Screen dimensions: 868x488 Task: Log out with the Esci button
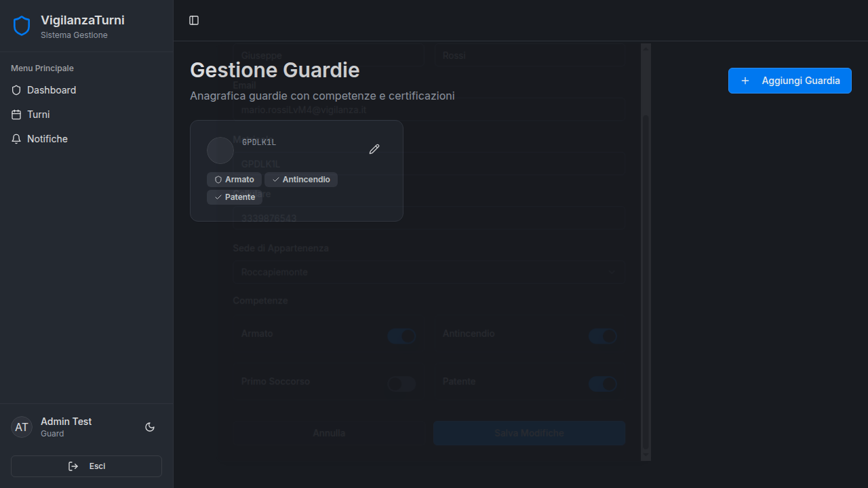86,466
